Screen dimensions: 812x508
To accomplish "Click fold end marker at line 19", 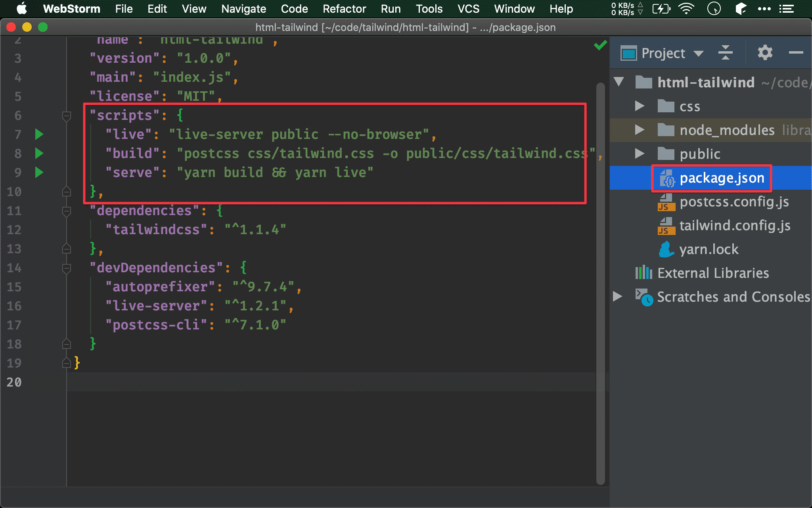I will click(x=67, y=363).
